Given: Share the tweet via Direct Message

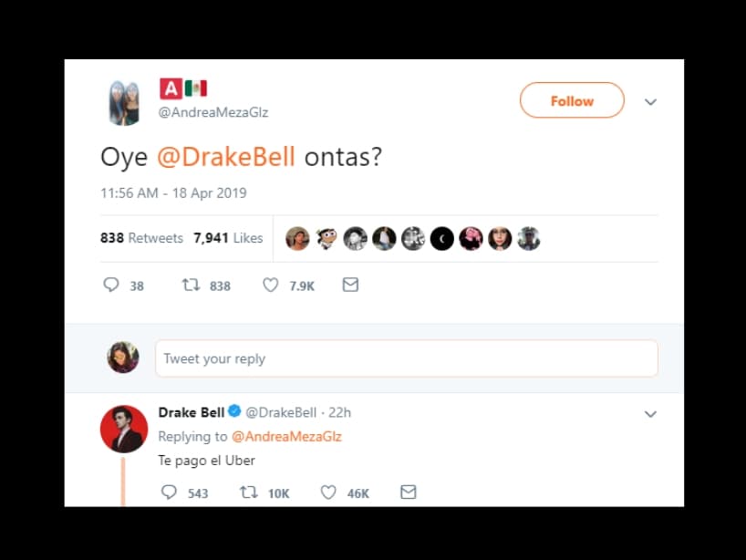Looking at the screenshot, I should point(350,285).
